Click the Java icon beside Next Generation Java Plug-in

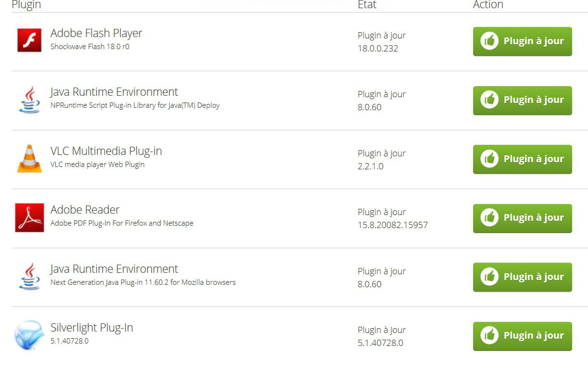click(29, 276)
